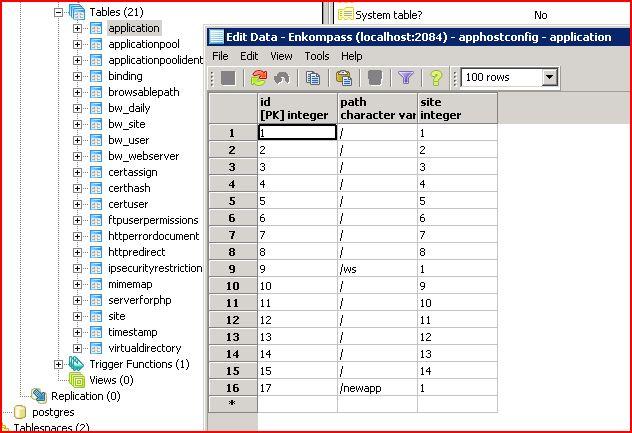Click the postgres database icon
632x433 pixels.
pyautogui.click(x=20, y=412)
